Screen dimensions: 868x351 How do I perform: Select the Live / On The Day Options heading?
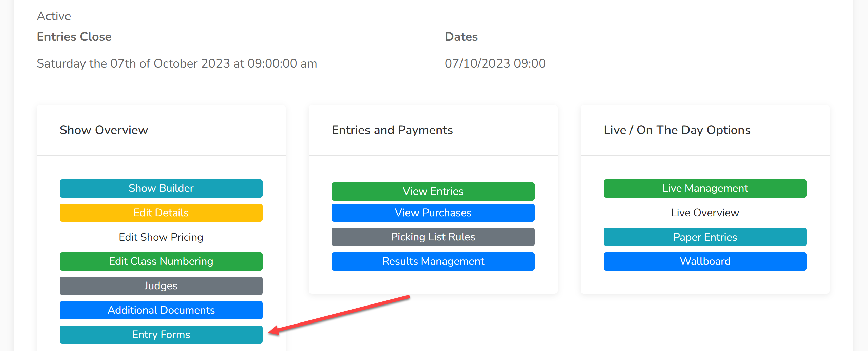(x=677, y=130)
